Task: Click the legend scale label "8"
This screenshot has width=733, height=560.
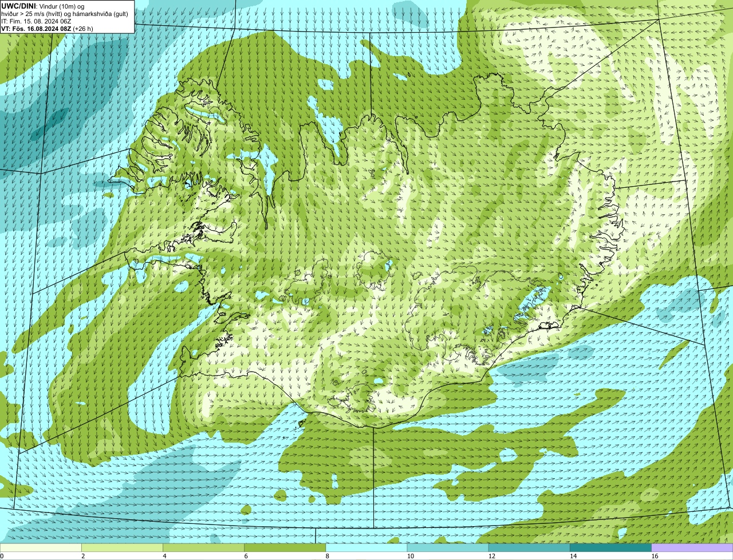Action: [x=327, y=556]
